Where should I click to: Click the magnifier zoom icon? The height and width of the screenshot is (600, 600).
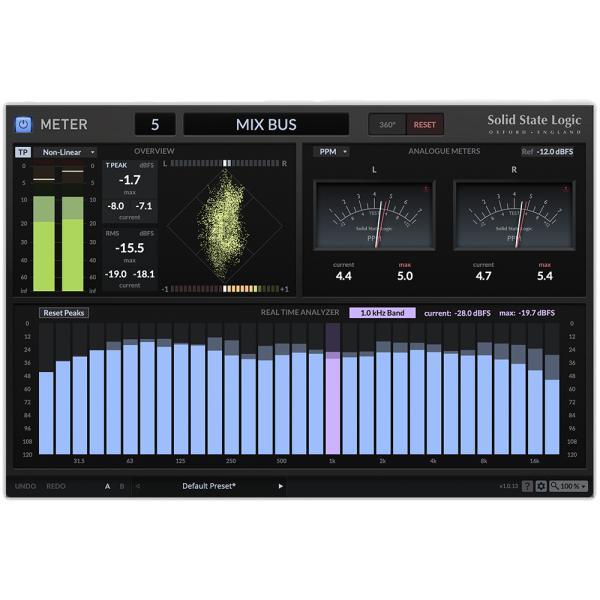coord(554,486)
